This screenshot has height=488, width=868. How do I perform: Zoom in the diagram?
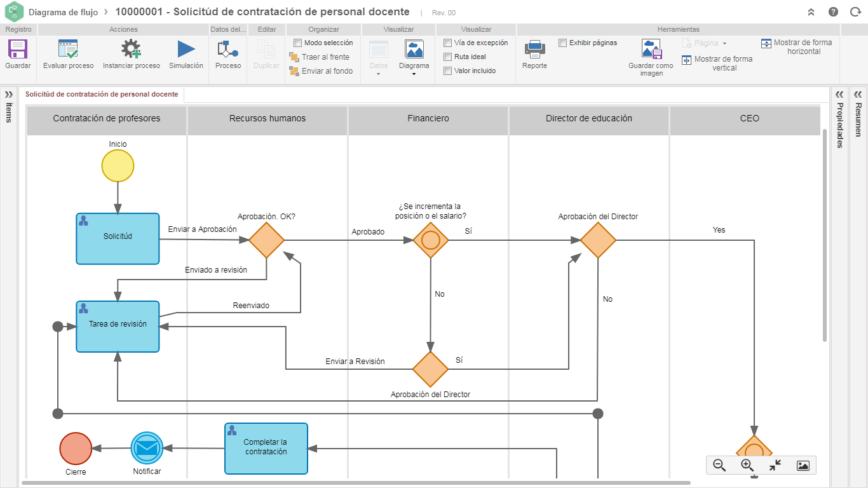[747, 465]
